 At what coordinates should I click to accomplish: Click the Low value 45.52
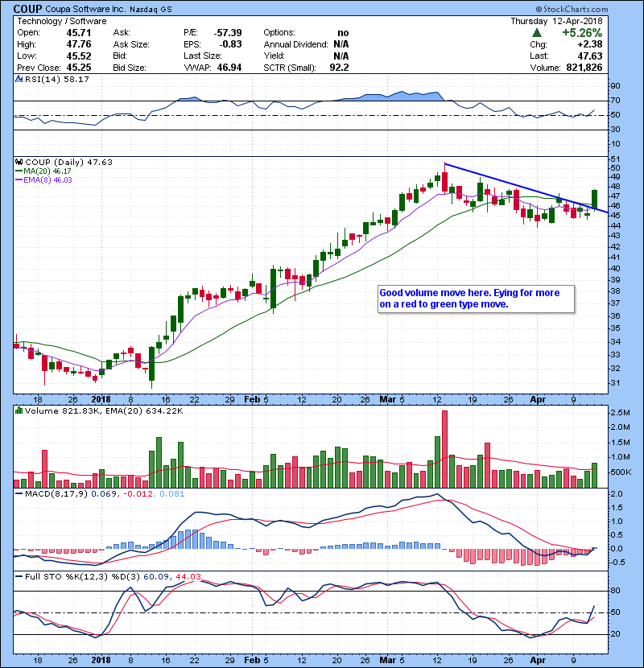(78, 56)
